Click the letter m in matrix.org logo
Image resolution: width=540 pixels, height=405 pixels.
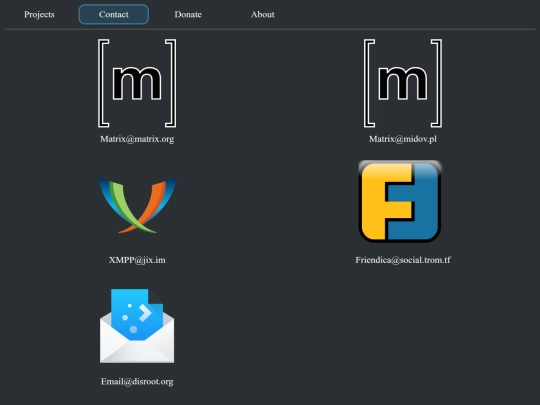pos(137,83)
